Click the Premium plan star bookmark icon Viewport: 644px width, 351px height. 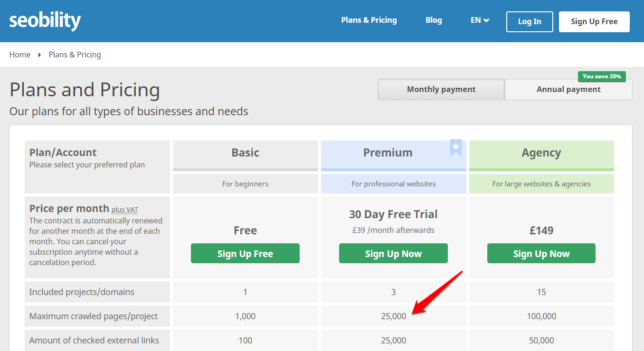coord(456,148)
